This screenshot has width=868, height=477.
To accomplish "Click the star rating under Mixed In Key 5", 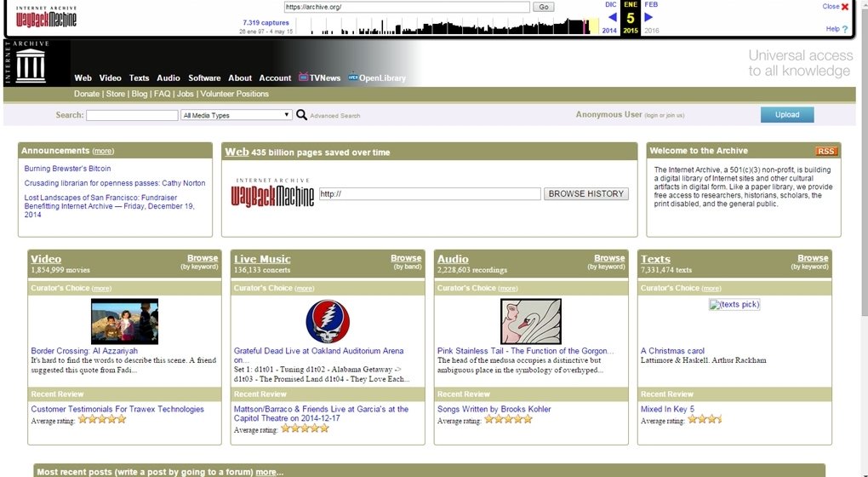I will (x=705, y=419).
